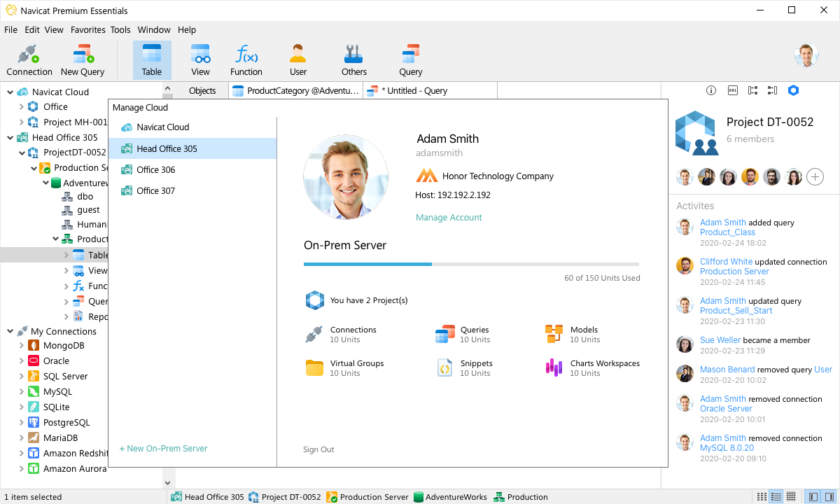Expand the Office tree node

[x=21, y=107]
